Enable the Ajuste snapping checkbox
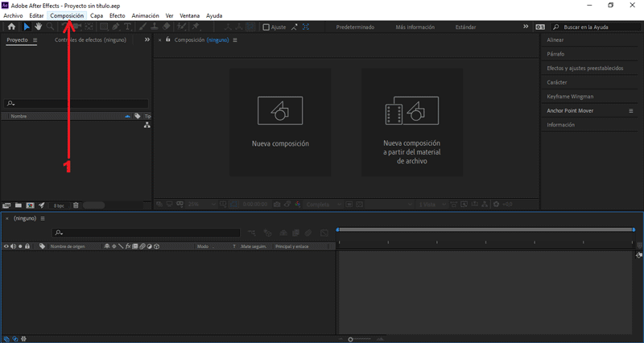The image size is (644, 343). (x=266, y=27)
